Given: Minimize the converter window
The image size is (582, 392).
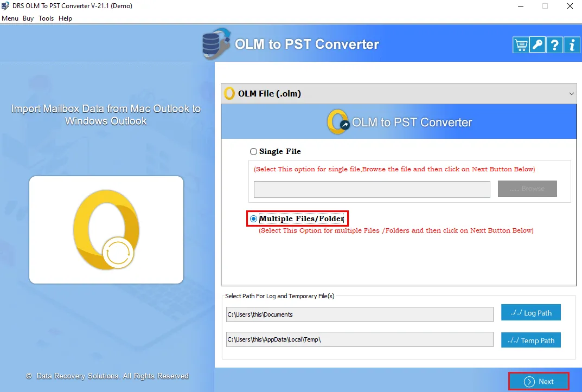Looking at the screenshot, I should [x=520, y=6].
